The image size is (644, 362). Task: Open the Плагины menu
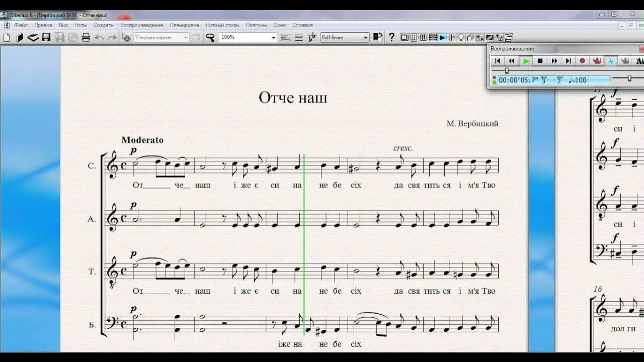[x=256, y=25]
